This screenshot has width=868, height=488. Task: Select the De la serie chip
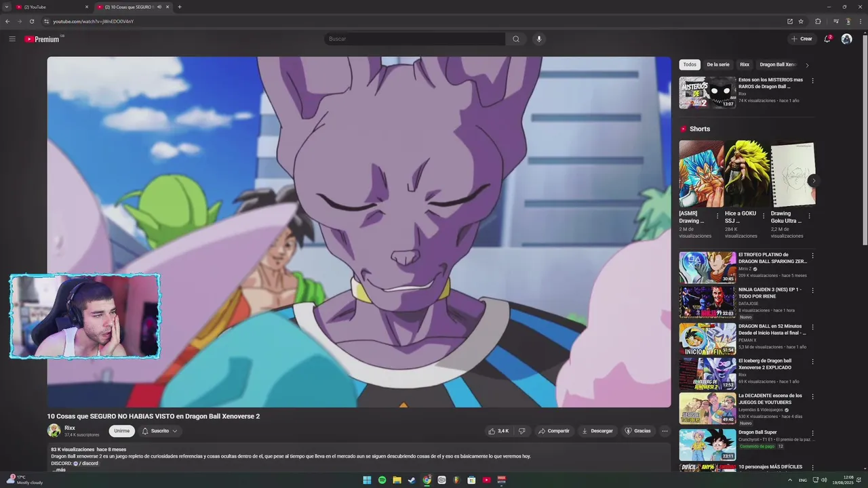[718, 64]
